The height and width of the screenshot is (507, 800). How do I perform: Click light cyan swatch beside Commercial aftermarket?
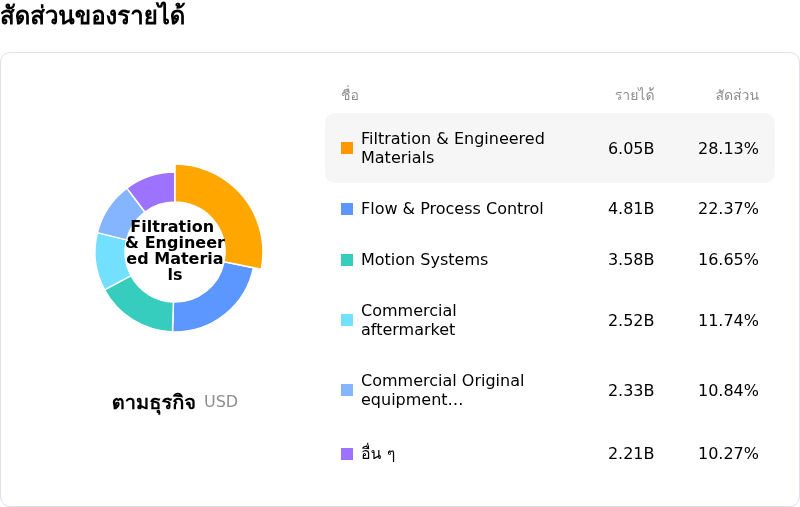[347, 320]
